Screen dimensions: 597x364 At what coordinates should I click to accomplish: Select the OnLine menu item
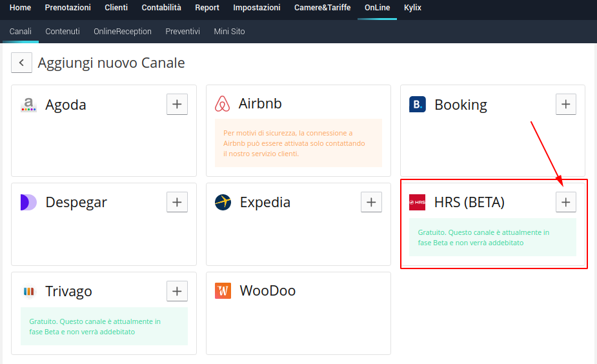point(378,8)
